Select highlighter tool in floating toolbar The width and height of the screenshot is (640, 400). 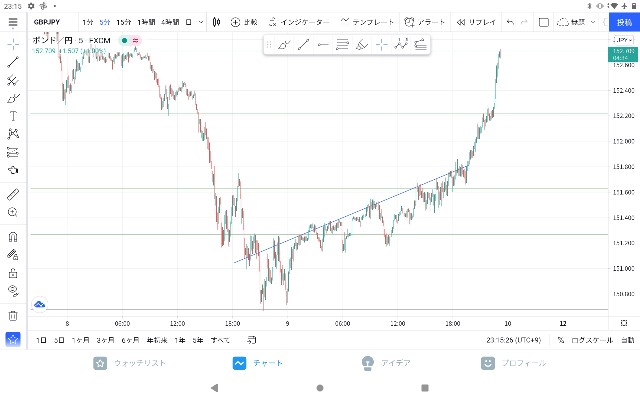click(362, 44)
